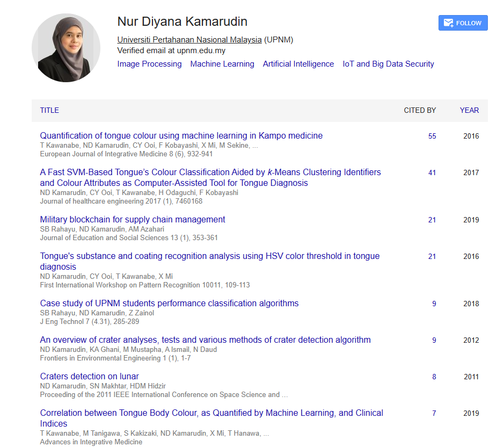The height and width of the screenshot is (447, 504).
Task: Click the citation count 55 for Kampo article
Action: click(432, 136)
